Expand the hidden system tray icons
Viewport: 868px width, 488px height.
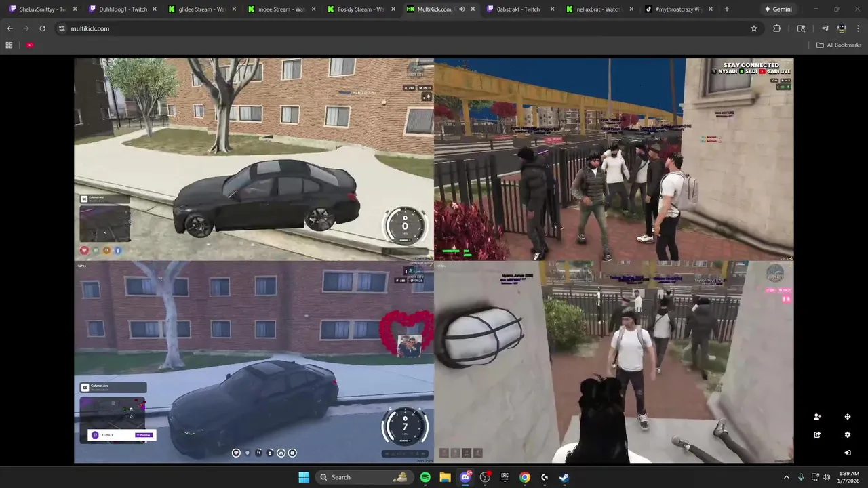787,477
